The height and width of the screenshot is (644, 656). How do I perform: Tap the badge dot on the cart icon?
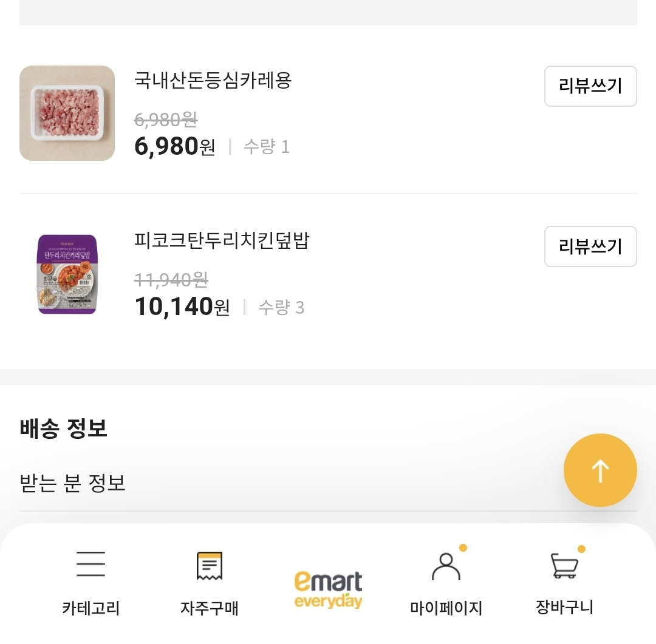coord(581,547)
